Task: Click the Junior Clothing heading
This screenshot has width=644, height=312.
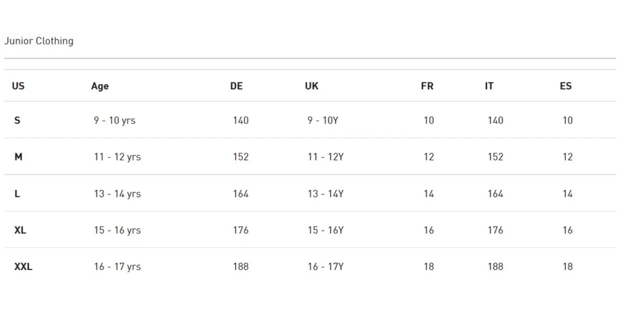Action: click(39, 41)
